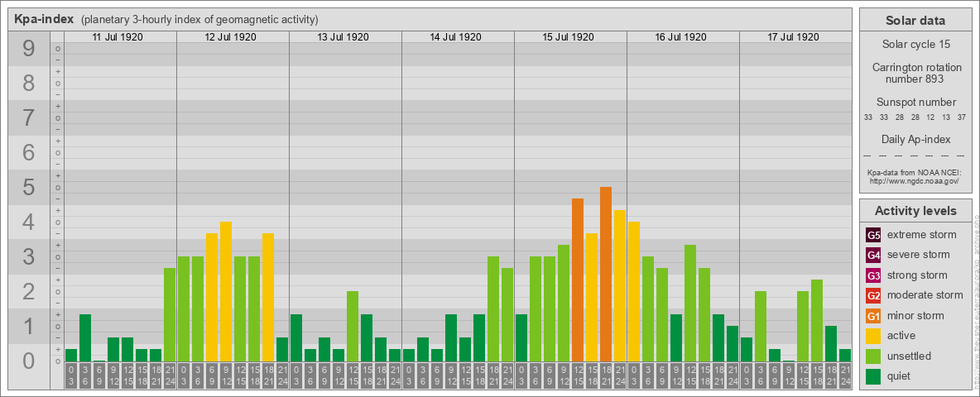Click the yellow 18-21 bar on 12 Jul
This screenshot has height=397, width=980.
click(268, 297)
